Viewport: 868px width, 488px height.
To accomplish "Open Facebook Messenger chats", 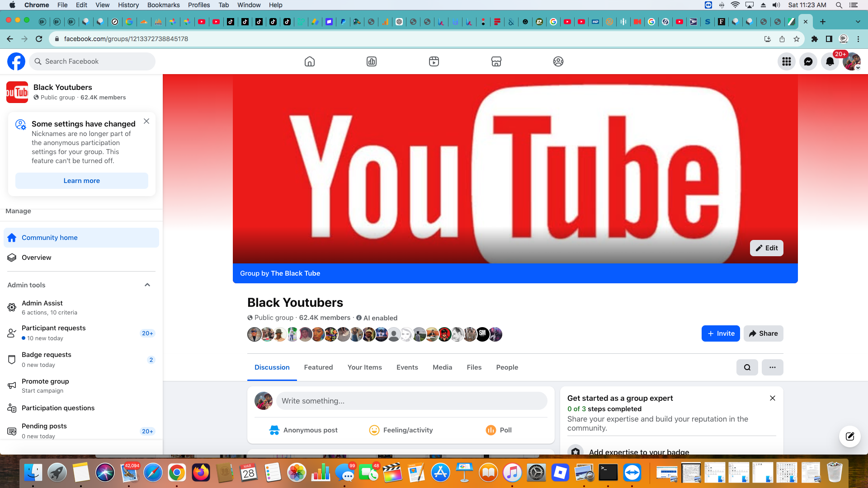I will coord(808,61).
